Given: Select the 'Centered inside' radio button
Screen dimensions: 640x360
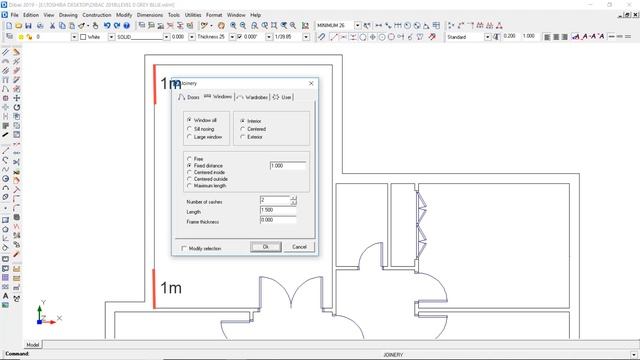Looking at the screenshot, I should [x=189, y=172].
